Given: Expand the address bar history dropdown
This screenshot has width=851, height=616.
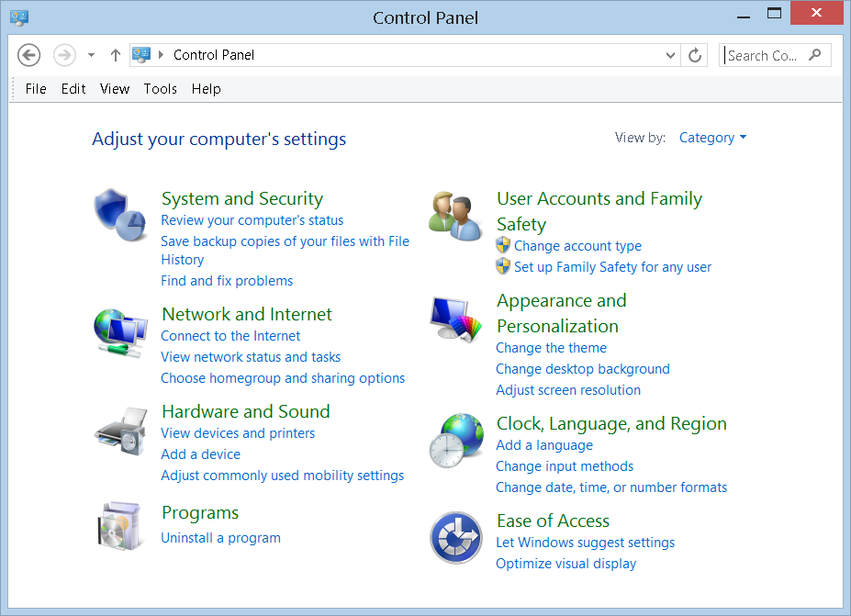Looking at the screenshot, I should coord(670,55).
